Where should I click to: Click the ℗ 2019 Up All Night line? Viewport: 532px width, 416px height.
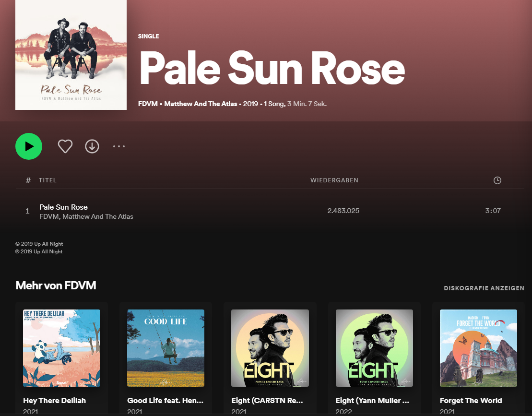(39, 251)
